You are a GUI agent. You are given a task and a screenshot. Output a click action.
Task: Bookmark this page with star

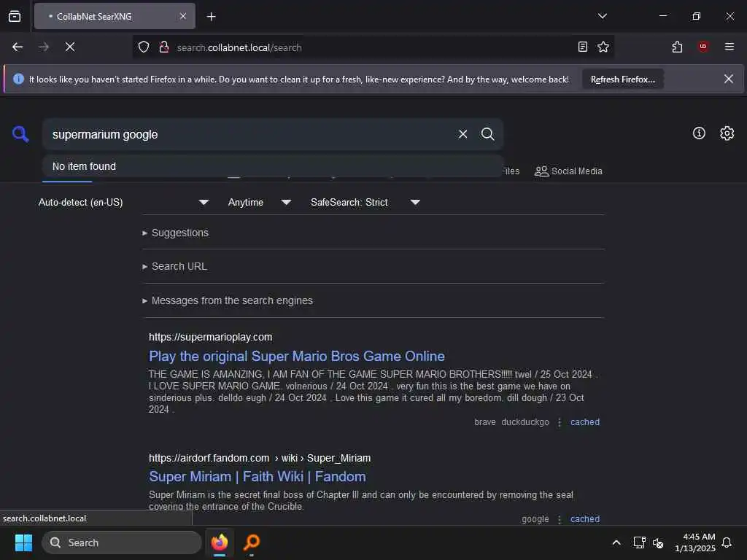(603, 47)
